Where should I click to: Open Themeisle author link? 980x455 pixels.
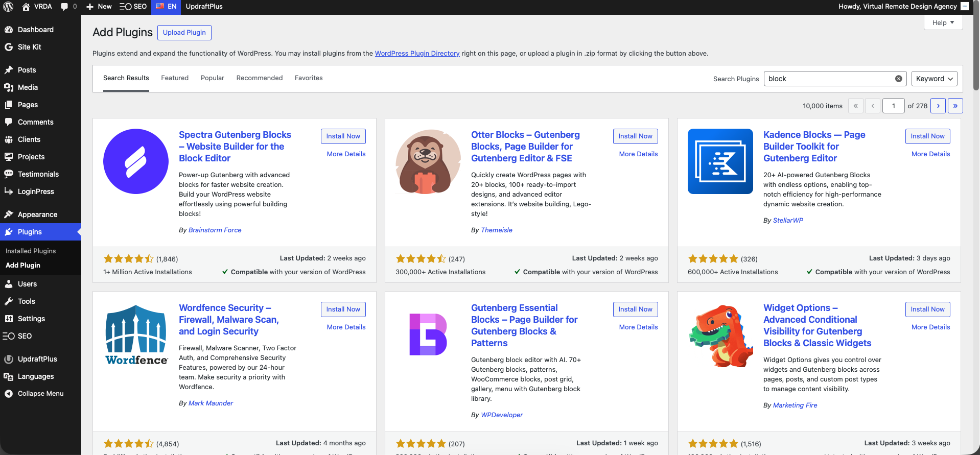pos(497,230)
